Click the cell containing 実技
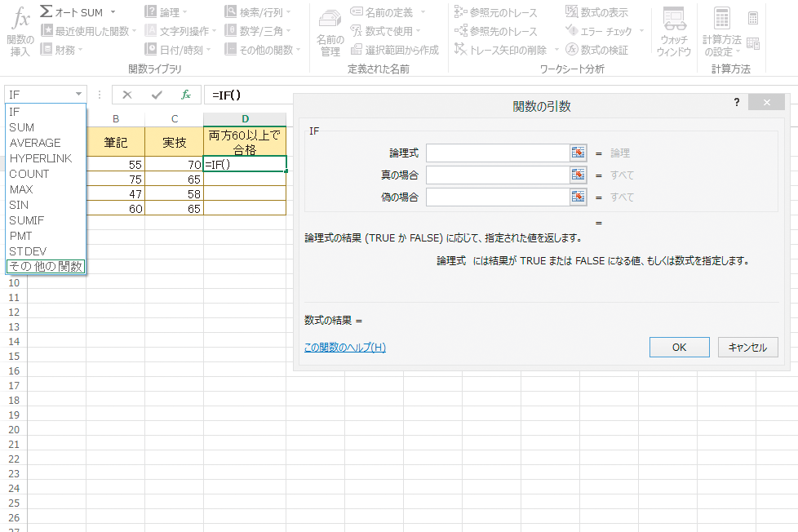 coord(175,142)
